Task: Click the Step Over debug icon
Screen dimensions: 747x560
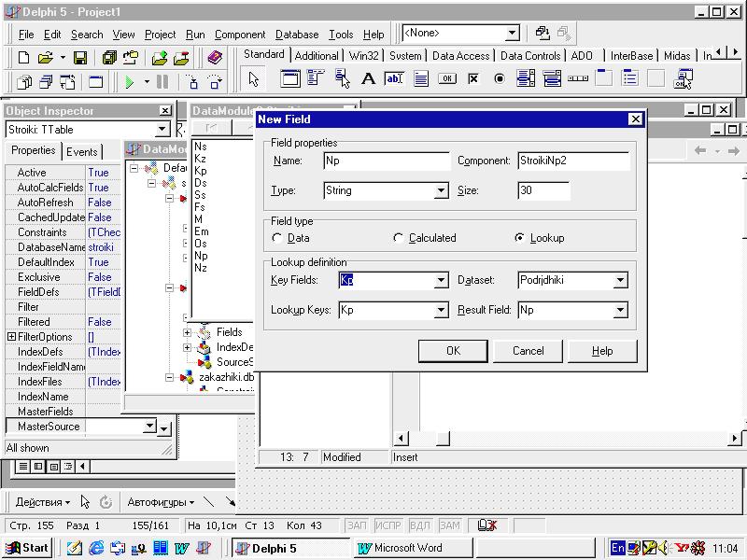Action: click(215, 82)
